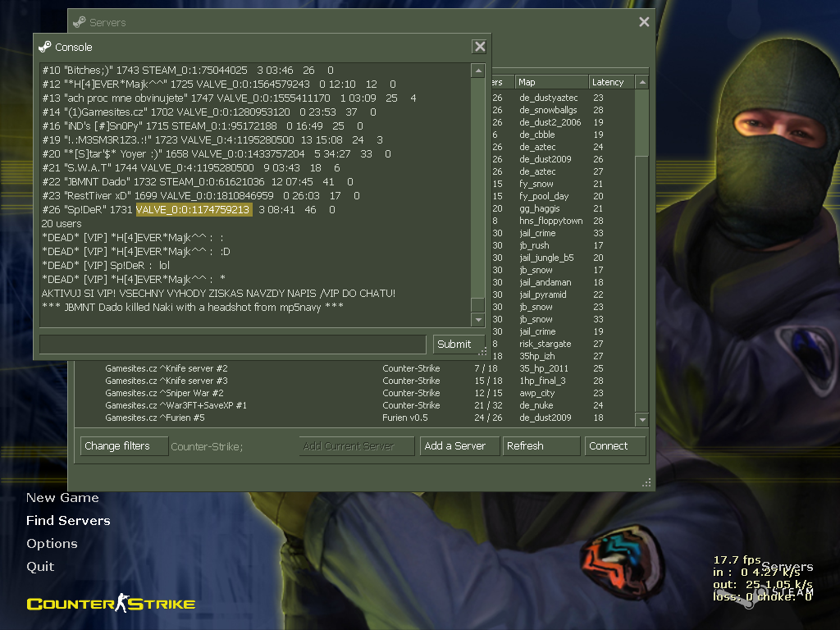Click the Steam icon in Console title

pos(45,47)
